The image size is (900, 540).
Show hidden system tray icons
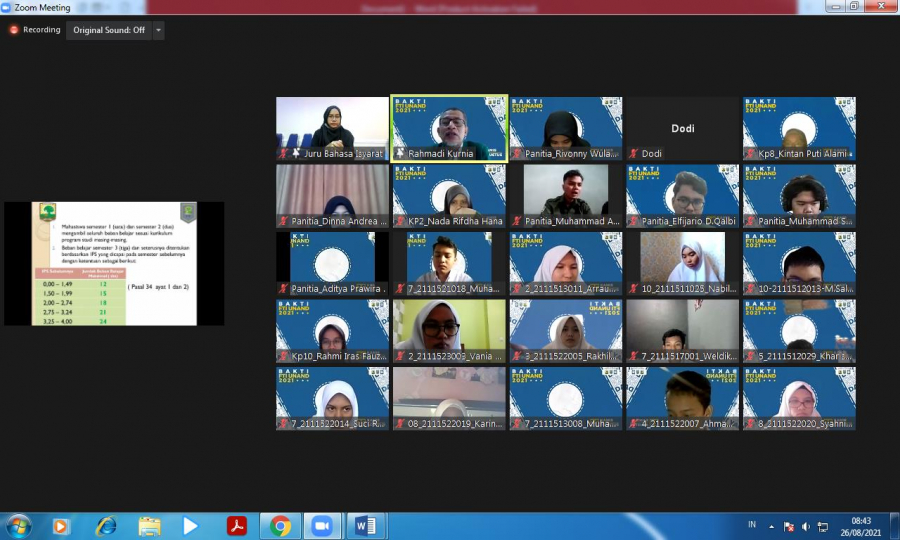[x=771, y=526]
